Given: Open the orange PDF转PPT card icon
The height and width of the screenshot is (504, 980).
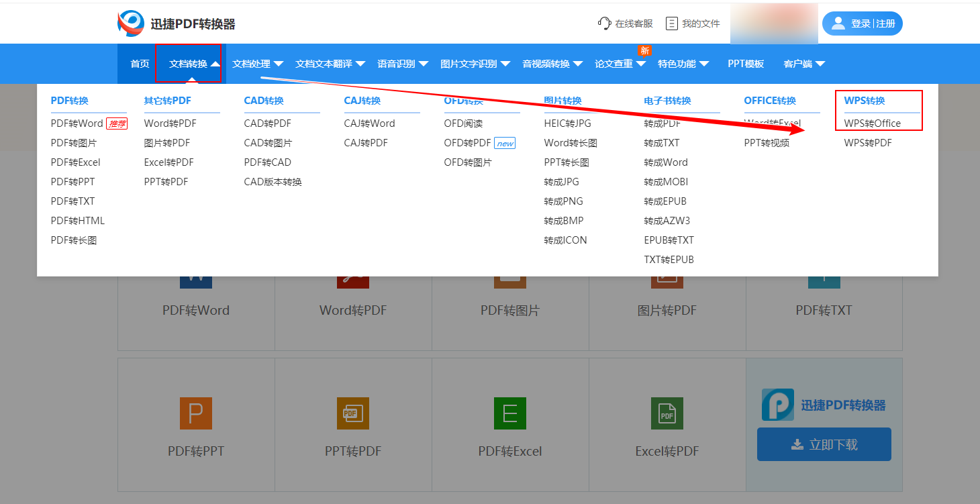Looking at the screenshot, I should 196,413.
